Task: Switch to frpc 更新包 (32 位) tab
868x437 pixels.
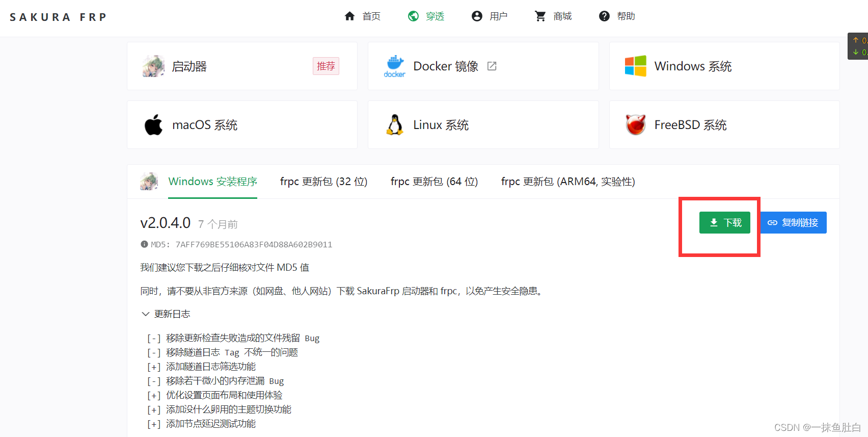Action: [x=324, y=182]
